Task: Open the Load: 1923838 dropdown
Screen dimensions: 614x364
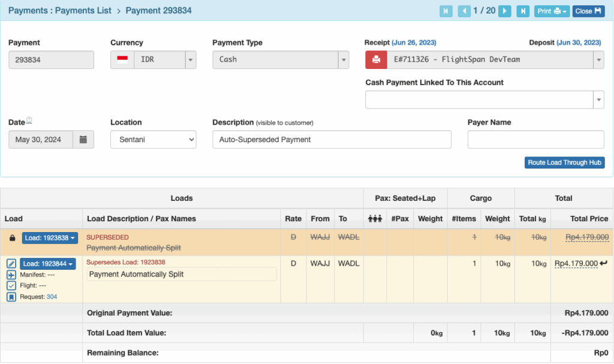Action: tap(50, 238)
